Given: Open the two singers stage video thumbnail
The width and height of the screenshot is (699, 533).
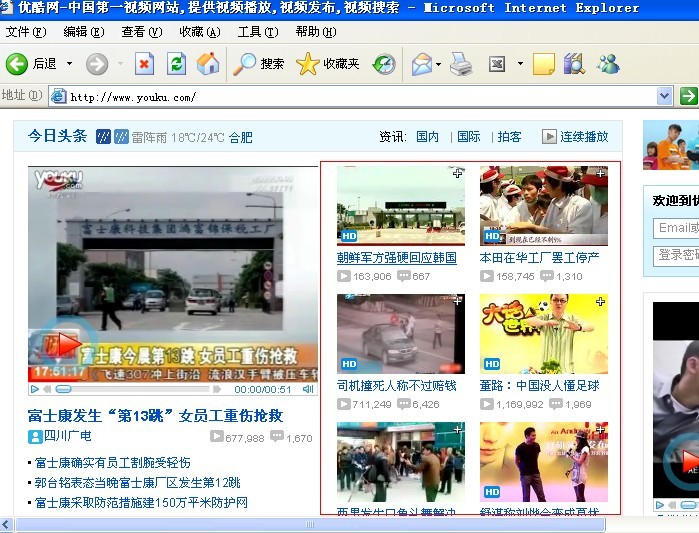Looking at the screenshot, I should point(544,462).
